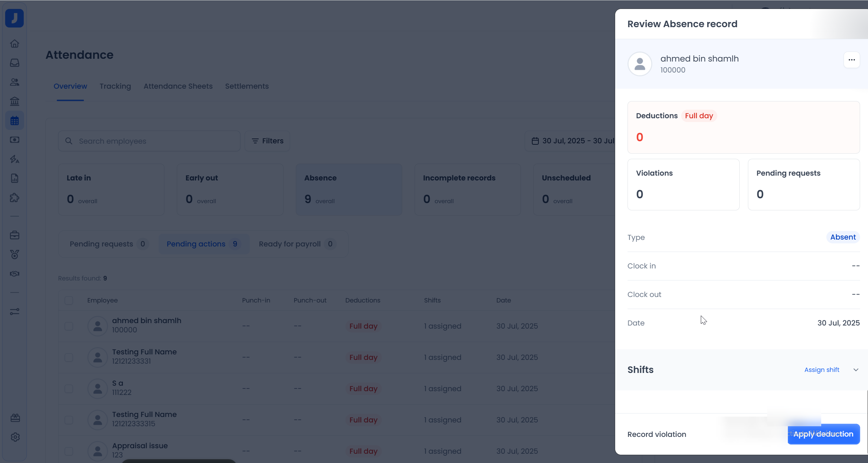Click the Assign shift link

tap(822, 370)
